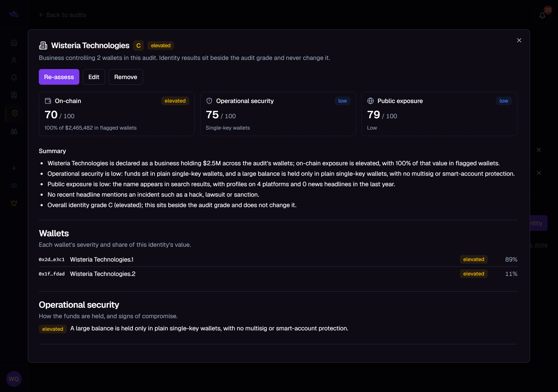Go back to audits
The image size is (558, 392).
tap(63, 15)
